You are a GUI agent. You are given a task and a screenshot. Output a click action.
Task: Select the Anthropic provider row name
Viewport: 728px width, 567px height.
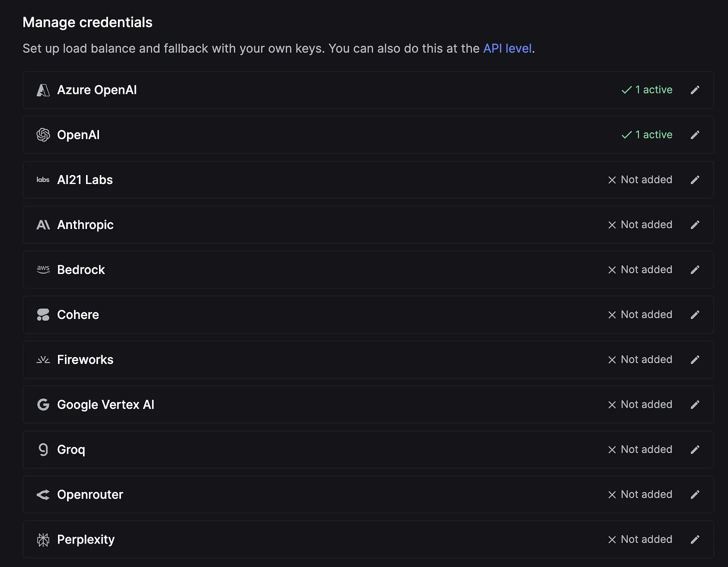85,225
